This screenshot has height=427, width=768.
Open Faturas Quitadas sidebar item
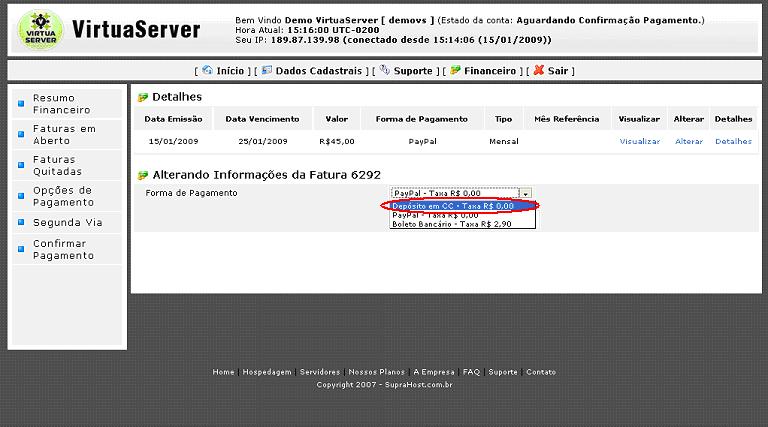(54, 165)
